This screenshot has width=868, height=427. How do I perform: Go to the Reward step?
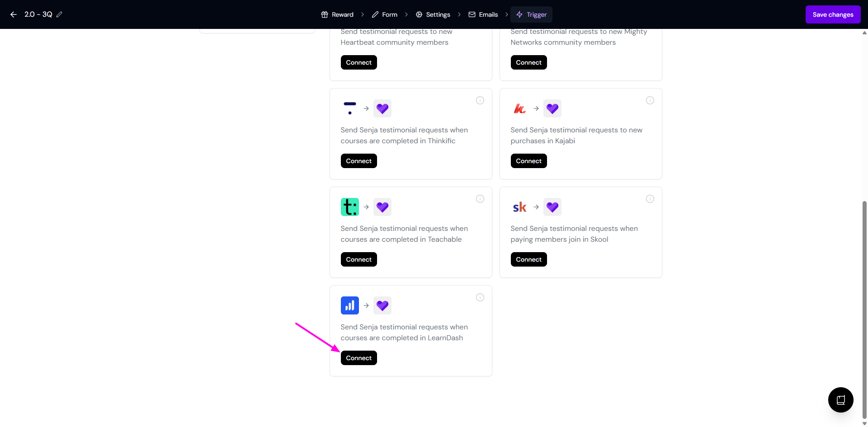(x=337, y=14)
